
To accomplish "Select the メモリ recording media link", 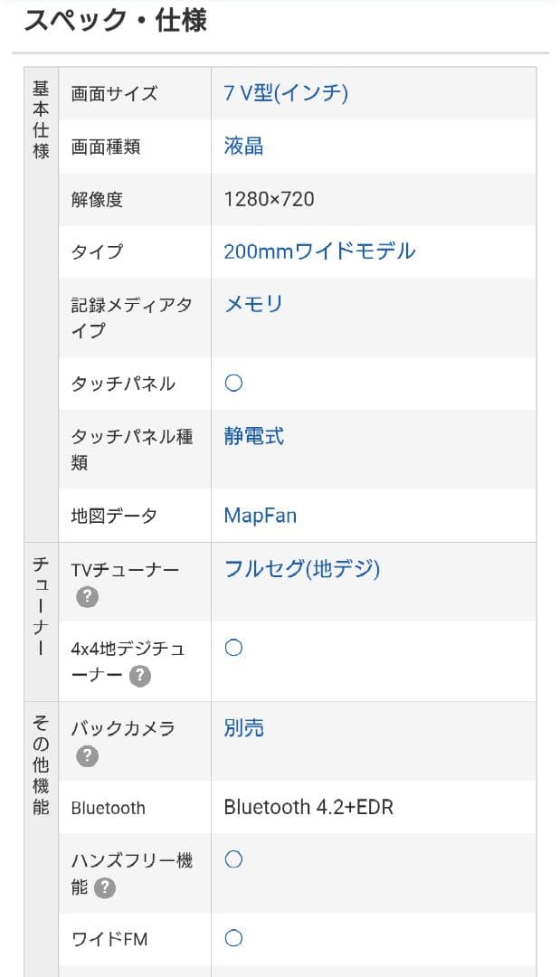I will pyautogui.click(x=253, y=304).
